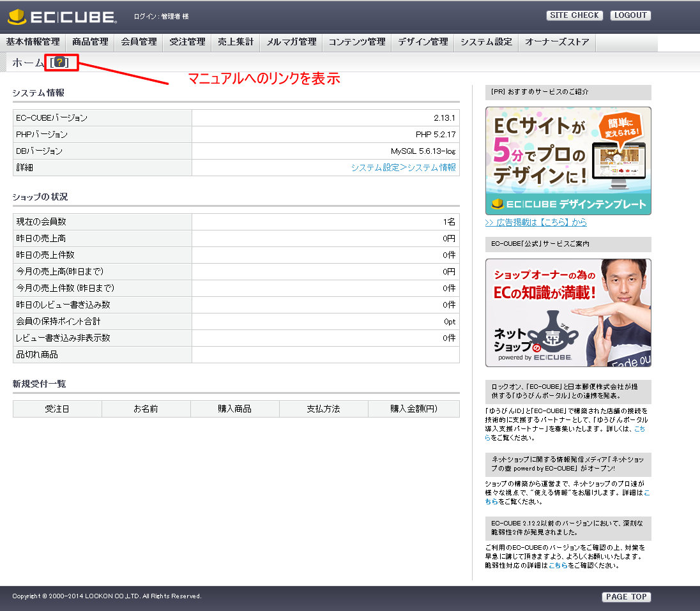Click the 購入商品 column header
The image size is (700, 611).
[235, 409]
